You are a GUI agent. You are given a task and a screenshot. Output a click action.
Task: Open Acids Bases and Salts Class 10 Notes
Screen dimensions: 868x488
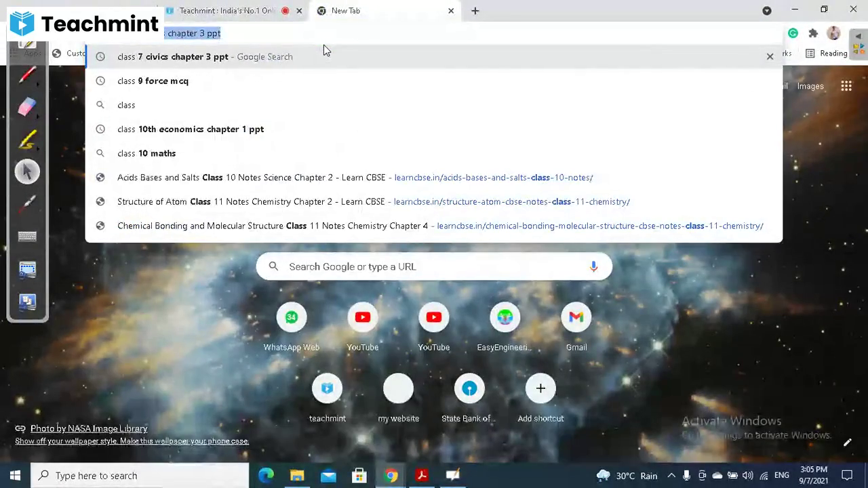coord(434,178)
